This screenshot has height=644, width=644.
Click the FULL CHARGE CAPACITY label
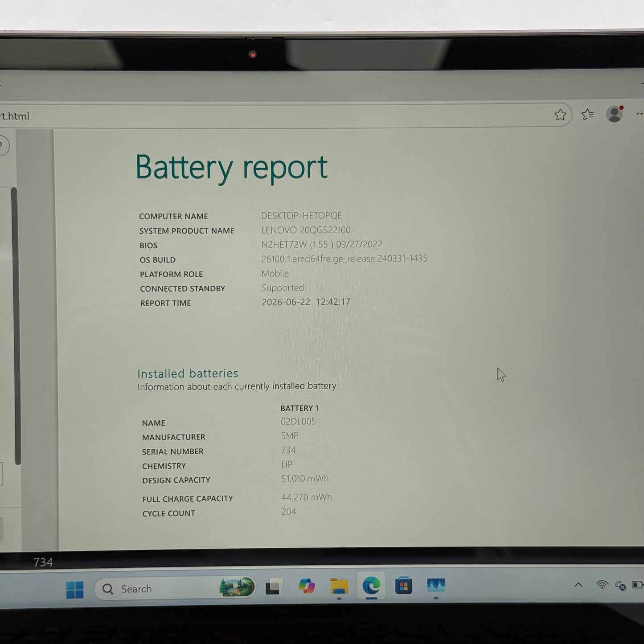pyautogui.click(x=188, y=499)
